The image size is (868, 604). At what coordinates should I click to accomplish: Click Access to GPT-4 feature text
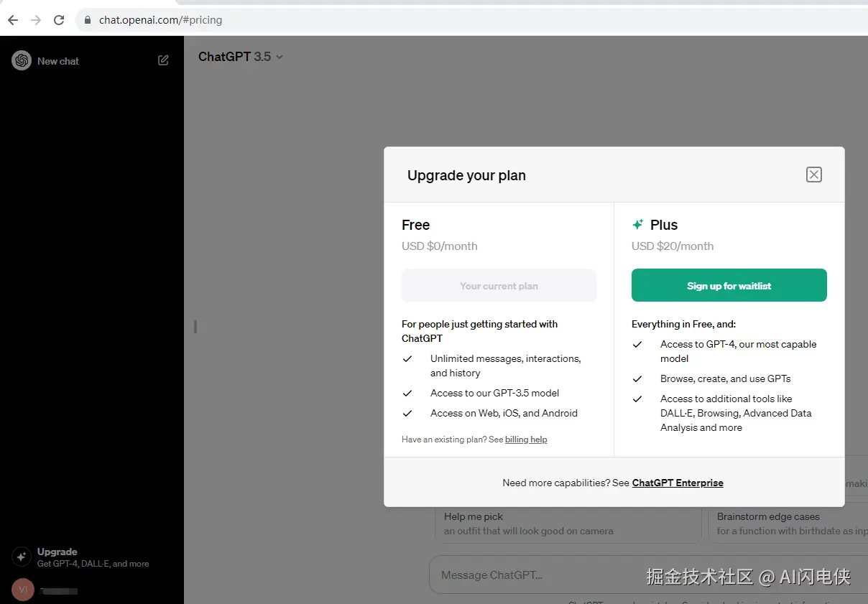coord(739,351)
